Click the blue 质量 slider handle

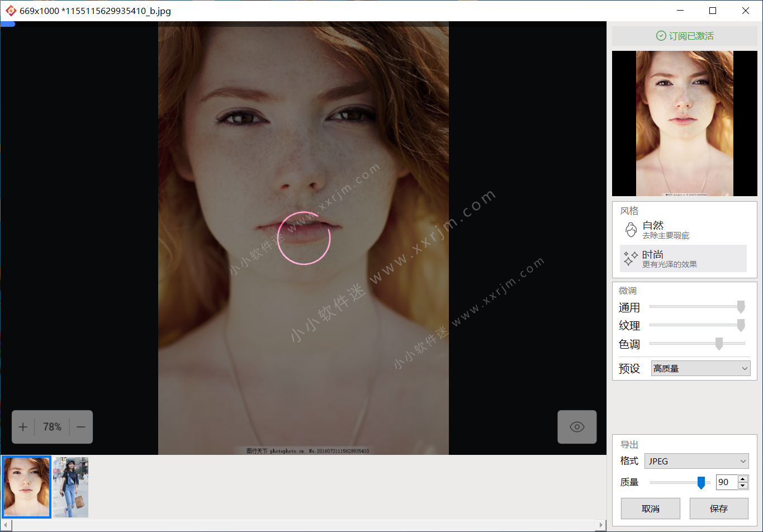coord(701,483)
